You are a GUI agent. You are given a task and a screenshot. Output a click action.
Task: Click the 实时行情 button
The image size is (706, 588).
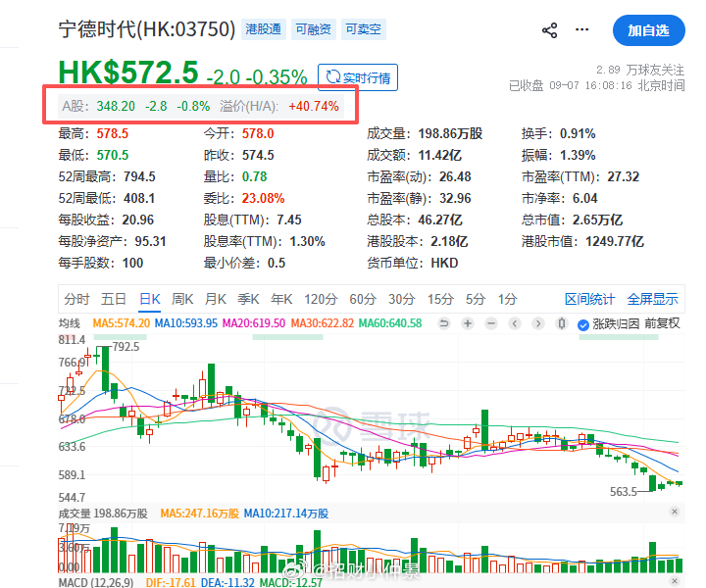[x=358, y=77]
